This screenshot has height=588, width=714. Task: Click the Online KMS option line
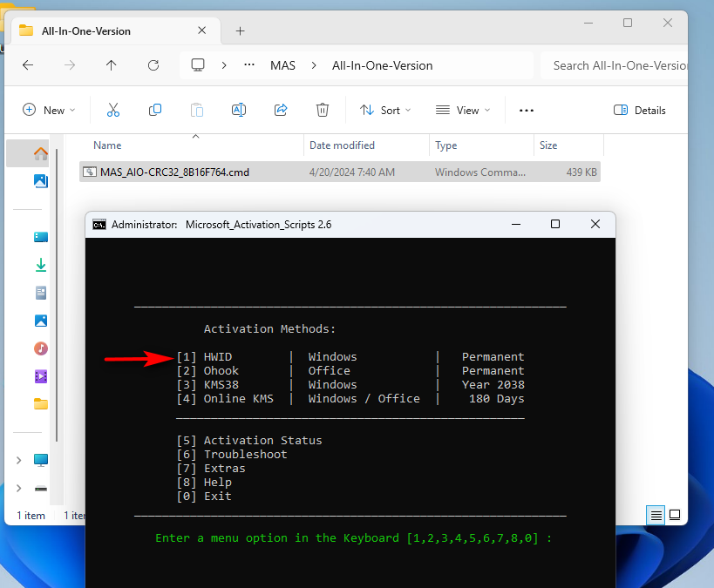click(x=350, y=399)
